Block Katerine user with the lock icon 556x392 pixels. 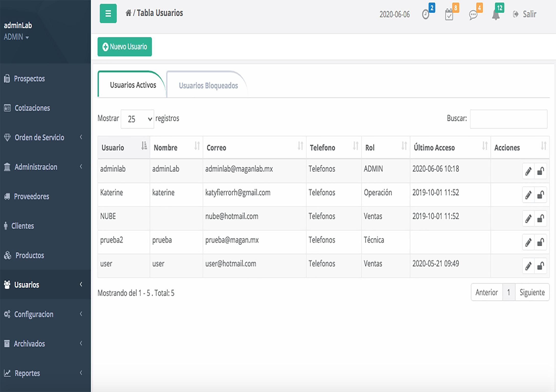[540, 195]
